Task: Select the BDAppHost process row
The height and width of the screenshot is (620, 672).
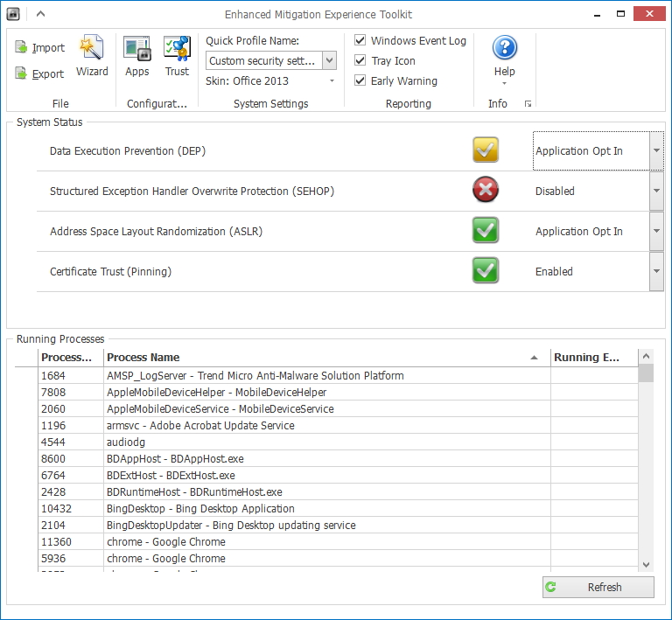Action: coord(338,458)
